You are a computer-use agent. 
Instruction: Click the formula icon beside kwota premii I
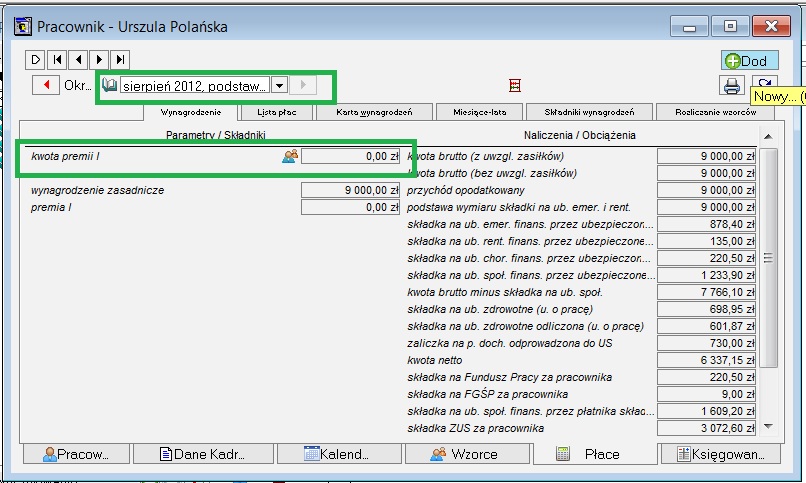[x=290, y=156]
